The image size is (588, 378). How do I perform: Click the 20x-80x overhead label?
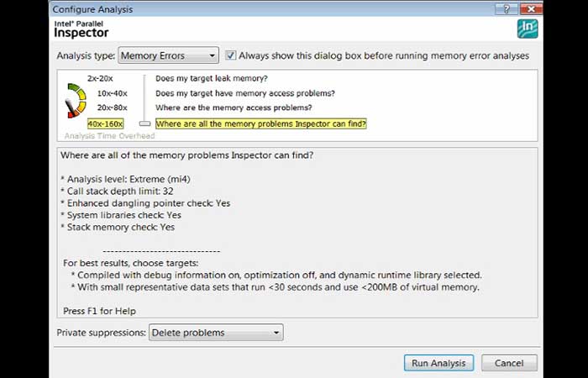point(112,108)
